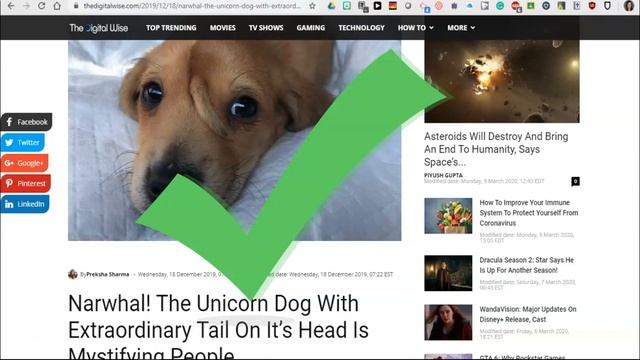The height and width of the screenshot is (360, 640).
Task: Expand the MORE dropdown menu
Action: click(x=461, y=28)
